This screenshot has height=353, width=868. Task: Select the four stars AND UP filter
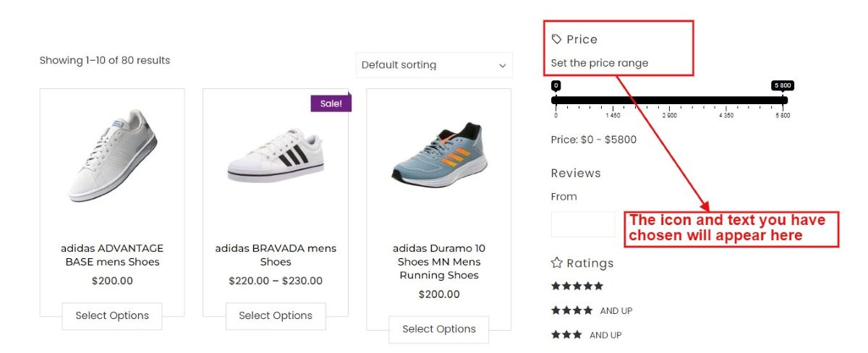click(592, 310)
